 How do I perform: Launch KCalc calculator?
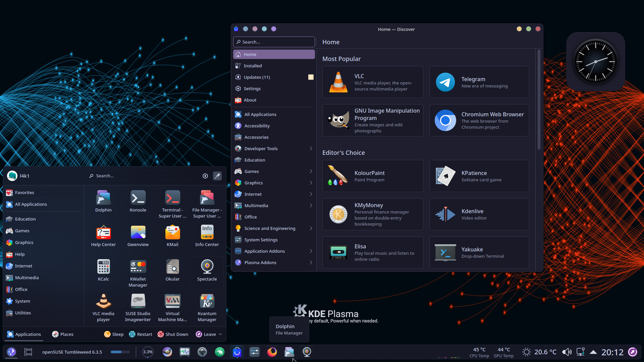103,270
